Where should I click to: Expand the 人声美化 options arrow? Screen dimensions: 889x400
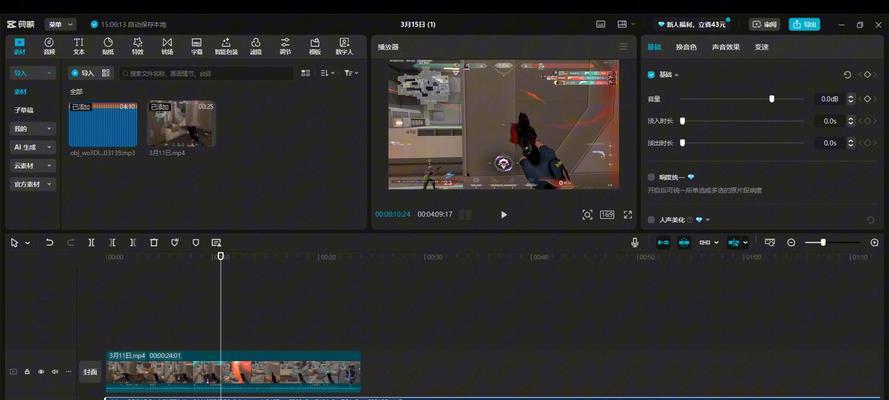(708, 220)
